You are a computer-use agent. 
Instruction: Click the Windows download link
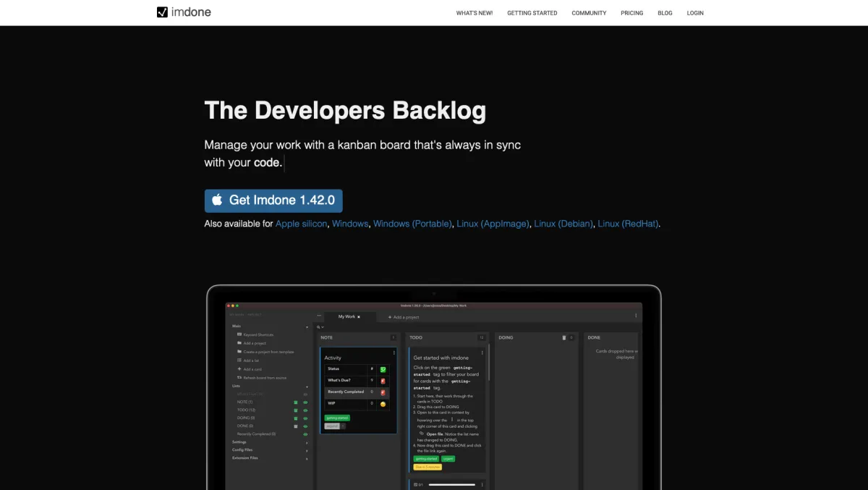[350, 224]
